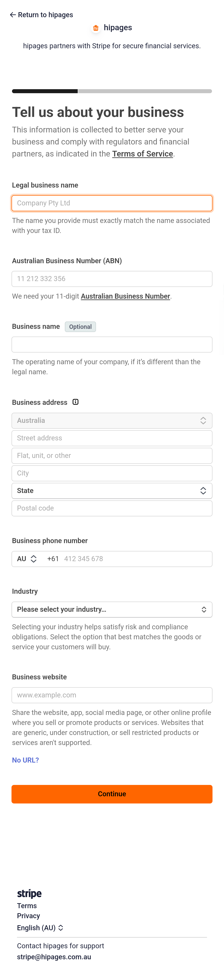The width and height of the screenshot is (224, 980).
Task: Change language via English (AU) selector
Action: (x=40, y=928)
